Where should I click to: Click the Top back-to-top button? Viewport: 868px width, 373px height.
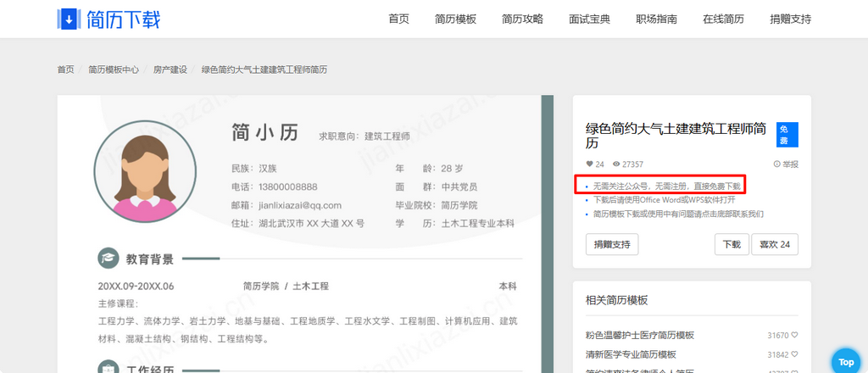pos(846,362)
